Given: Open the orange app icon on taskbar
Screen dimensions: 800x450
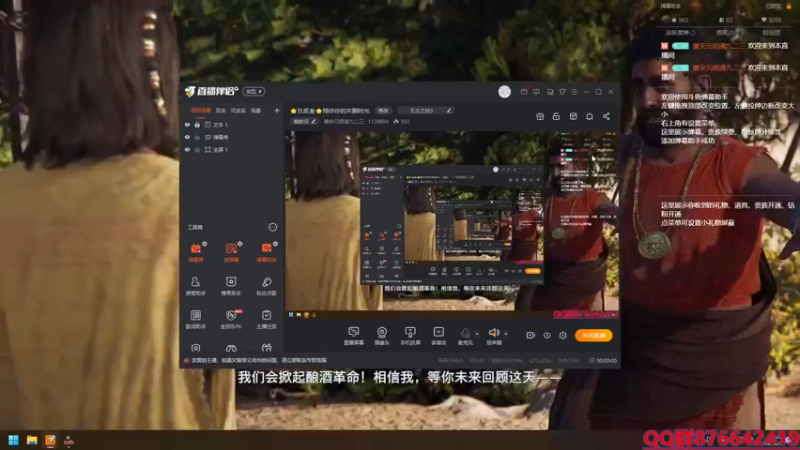Looking at the screenshot, I should [50, 440].
